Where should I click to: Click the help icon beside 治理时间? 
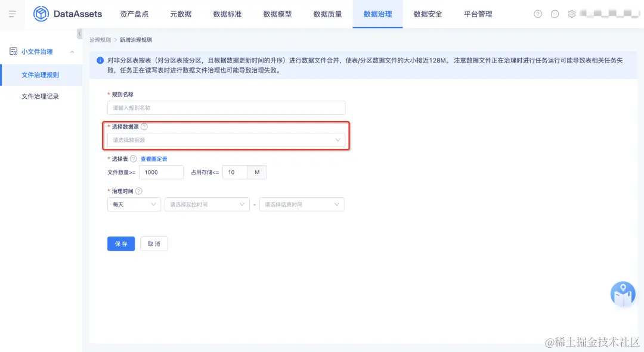pyautogui.click(x=139, y=191)
